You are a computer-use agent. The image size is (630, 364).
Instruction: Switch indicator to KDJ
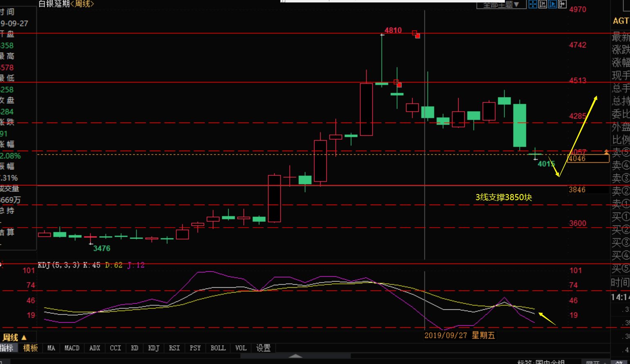(154, 348)
